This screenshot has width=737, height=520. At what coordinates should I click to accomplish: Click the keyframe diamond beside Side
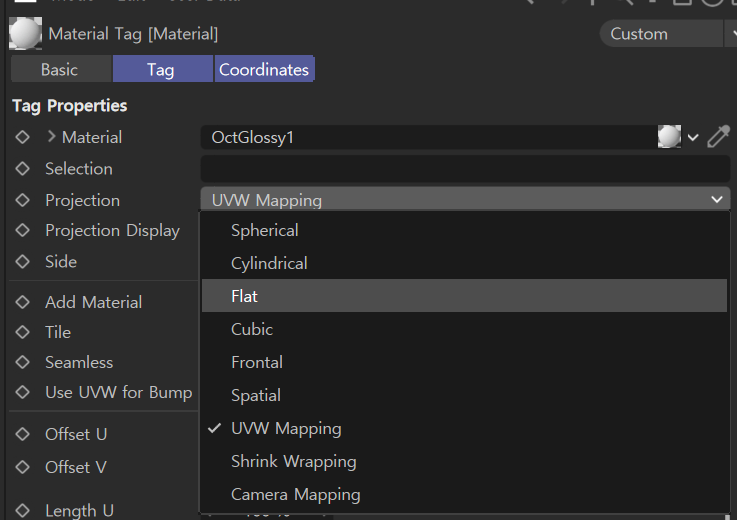(23, 261)
